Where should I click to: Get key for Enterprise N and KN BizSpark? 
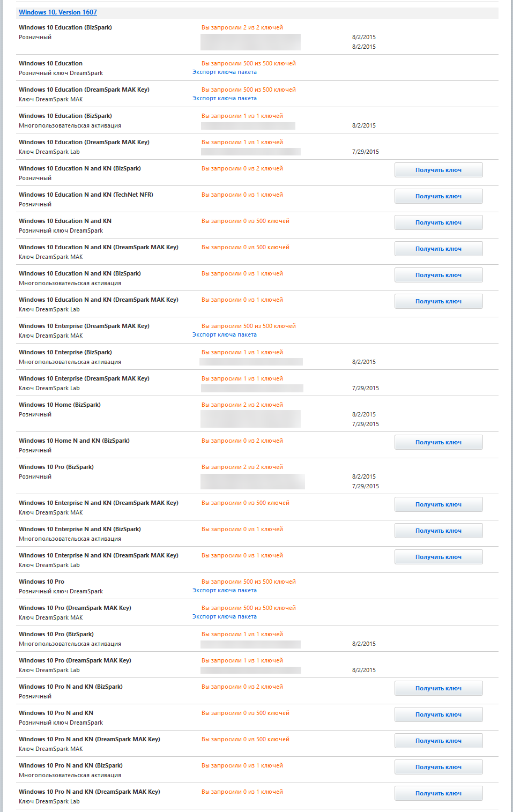[x=438, y=531]
